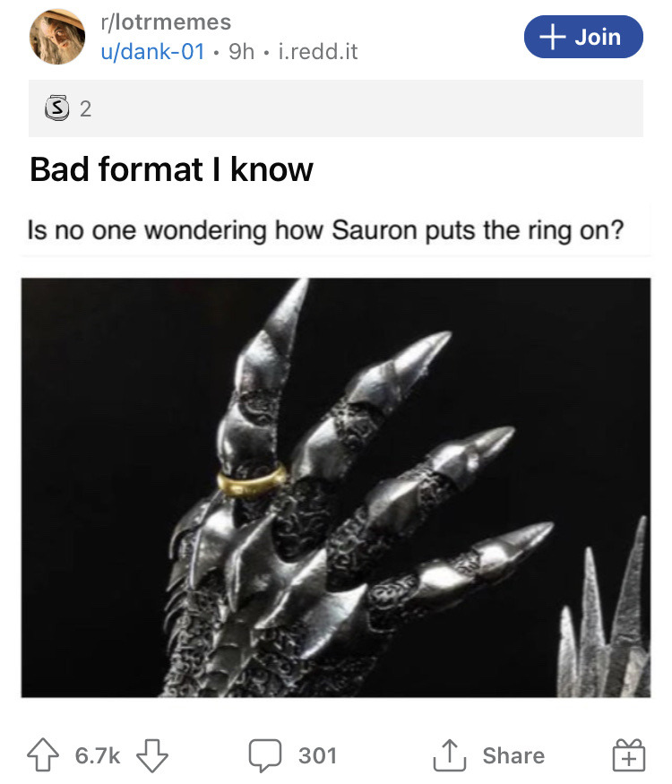Select the Sauron ring question text
The image size is (672, 784).
point(325,230)
